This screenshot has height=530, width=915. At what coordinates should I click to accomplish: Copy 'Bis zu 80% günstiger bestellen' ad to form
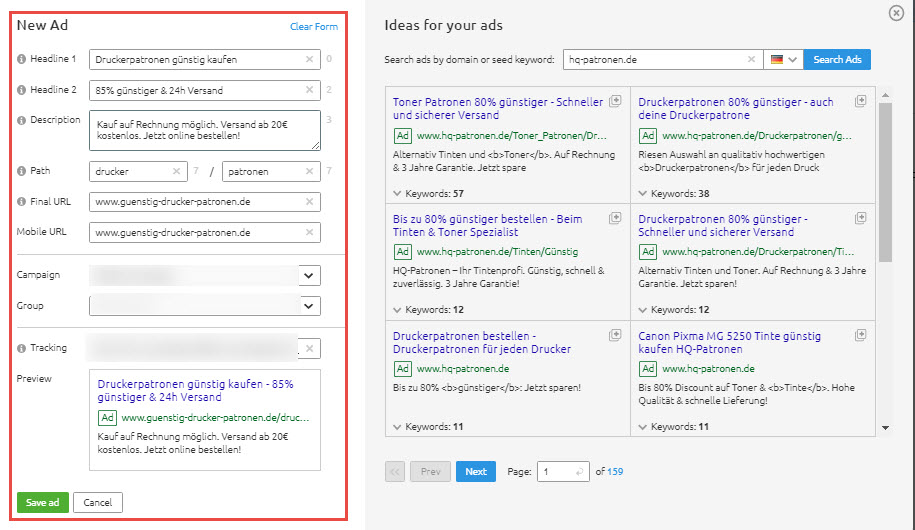[615, 218]
